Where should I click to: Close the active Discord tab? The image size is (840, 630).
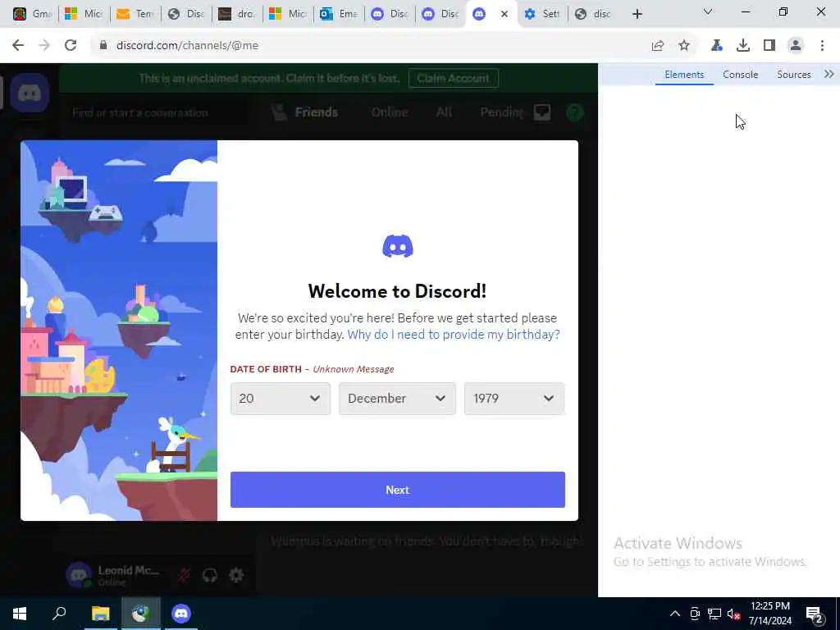[504, 14]
